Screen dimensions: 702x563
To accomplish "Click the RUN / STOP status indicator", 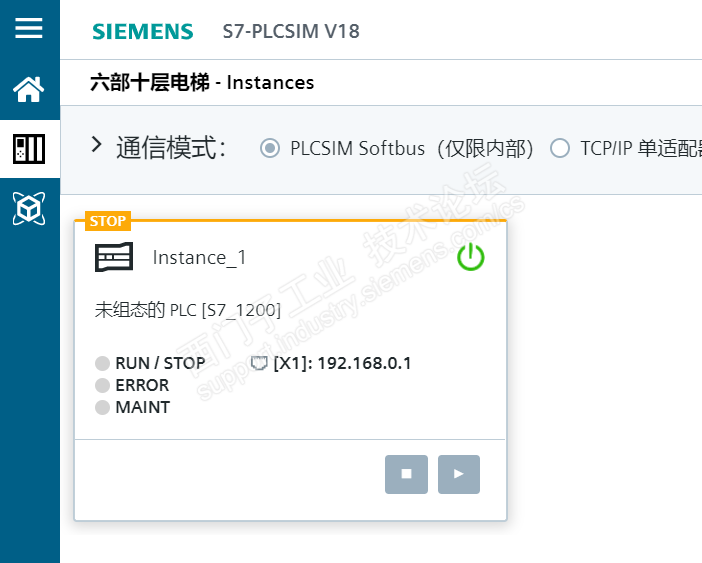I will [x=102, y=363].
